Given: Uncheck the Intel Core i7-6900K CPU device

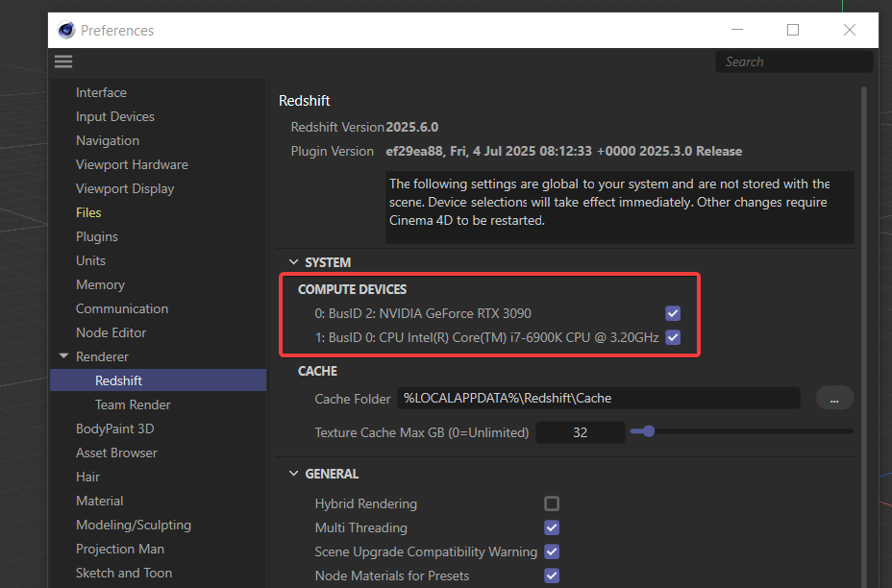Looking at the screenshot, I should [x=673, y=337].
